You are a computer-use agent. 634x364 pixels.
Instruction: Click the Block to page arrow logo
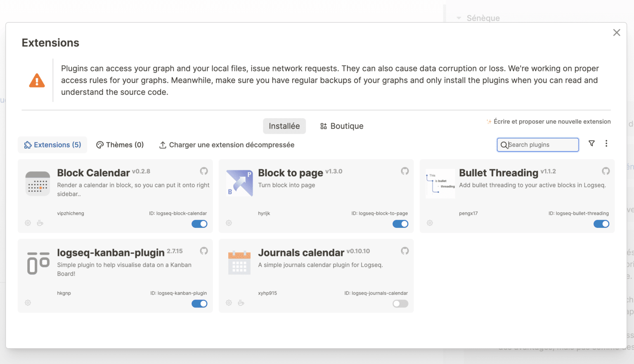(x=239, y=183)
